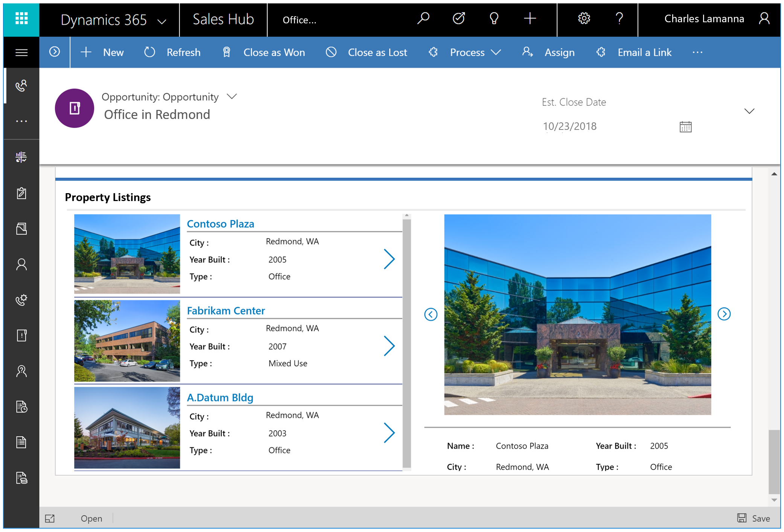Select the contacts person icon in left sidebar
This screenshot has width=784, height=532.
tap(21, 265)
